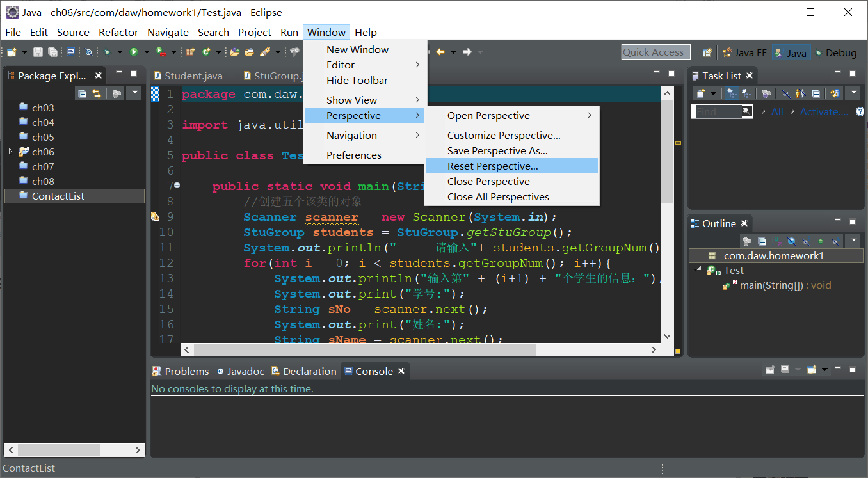
Task: Open the dropdown arrow beside Run icon
Action: (x=147, y=52)
